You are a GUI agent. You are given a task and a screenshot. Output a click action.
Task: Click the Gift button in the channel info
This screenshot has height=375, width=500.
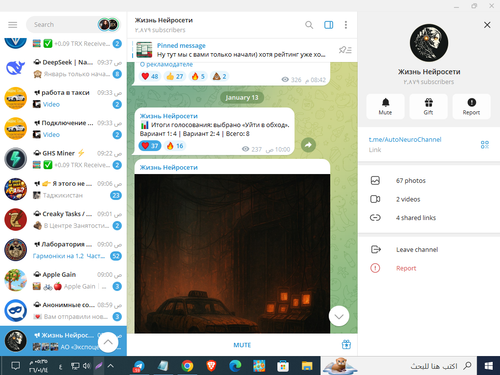click(428, 107)
